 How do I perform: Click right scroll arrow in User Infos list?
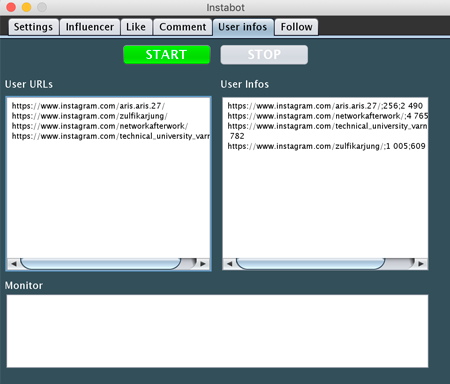(421, 264)
